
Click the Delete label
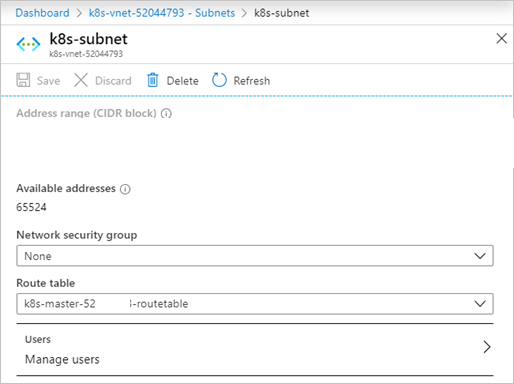182,81
